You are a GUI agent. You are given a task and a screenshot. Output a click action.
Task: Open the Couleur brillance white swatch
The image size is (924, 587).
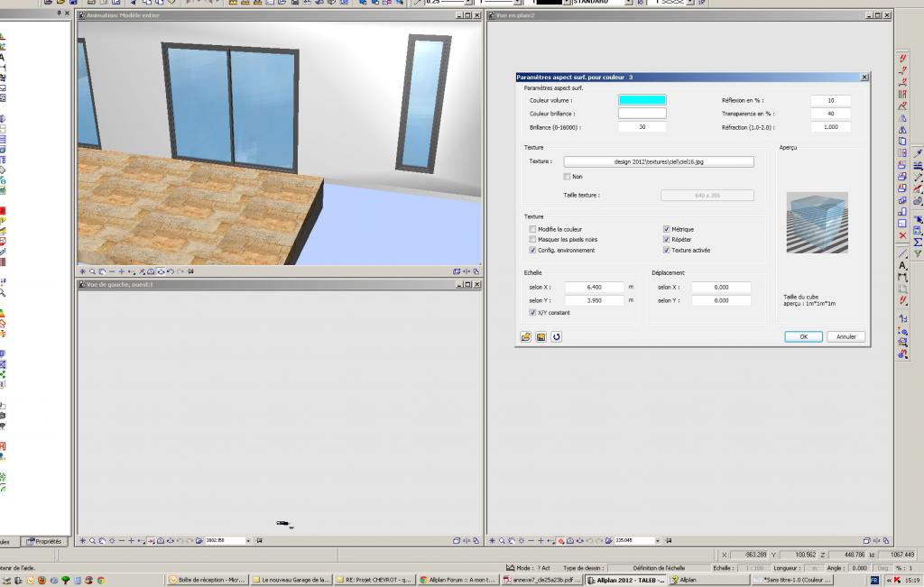click(x=642, y=113)
